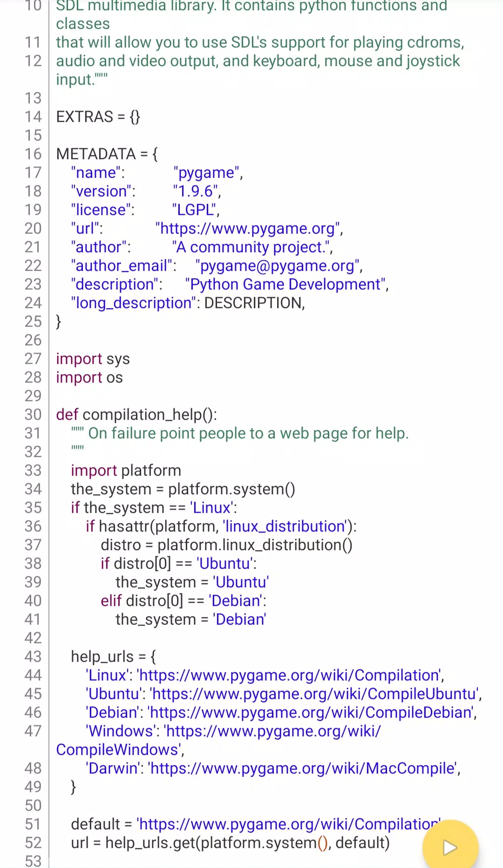Click 'def compilation_help():' definition
This screenshot has height=868, width=503.
click(136, 415)
